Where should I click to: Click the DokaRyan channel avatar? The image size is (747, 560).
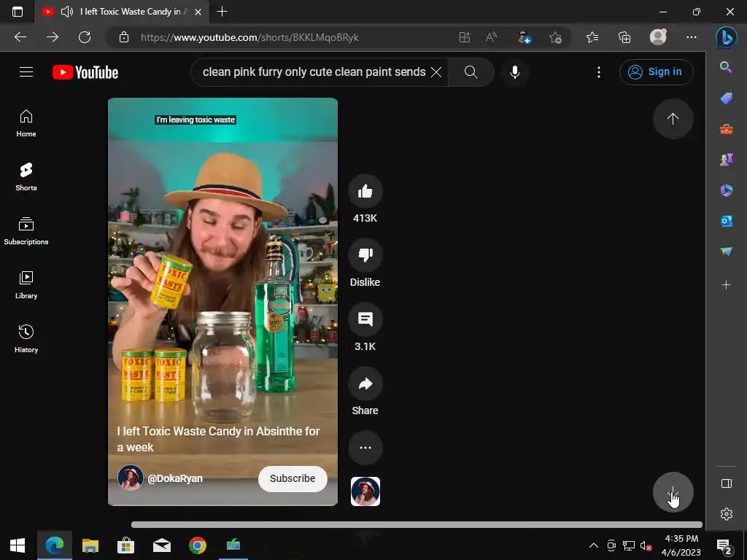coord(131,478)
